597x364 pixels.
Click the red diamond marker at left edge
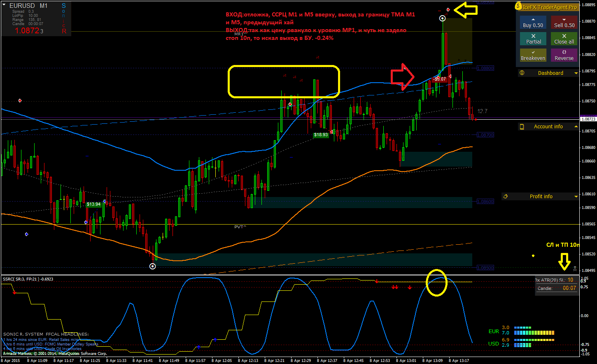click(x=20, y=100)
